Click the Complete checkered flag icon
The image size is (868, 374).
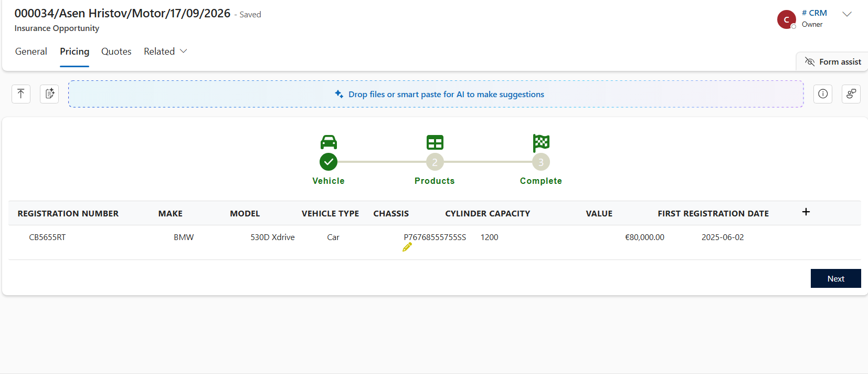click(541, 142)
